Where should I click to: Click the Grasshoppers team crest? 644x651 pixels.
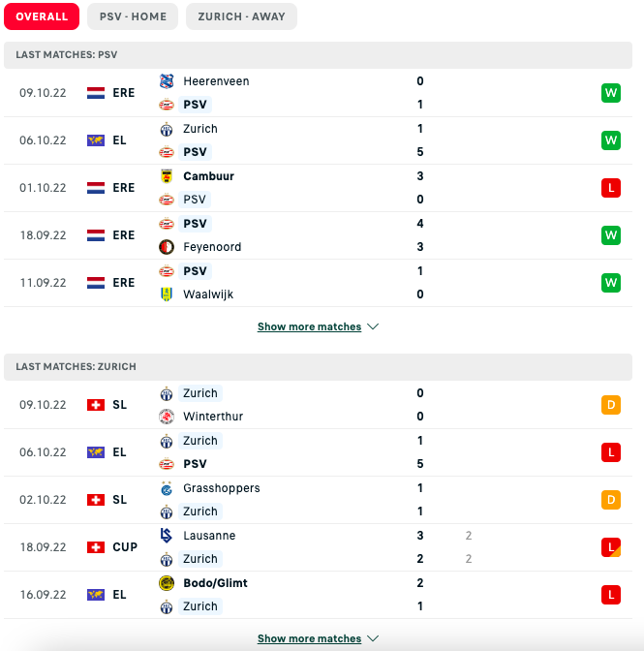[x=166, y=488]
